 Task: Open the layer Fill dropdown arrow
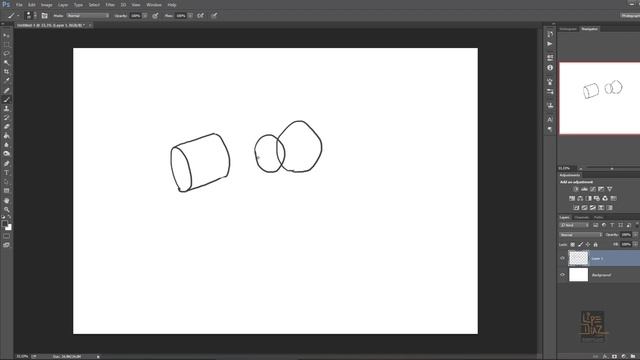pyautogui.click(x=636, y=244)
